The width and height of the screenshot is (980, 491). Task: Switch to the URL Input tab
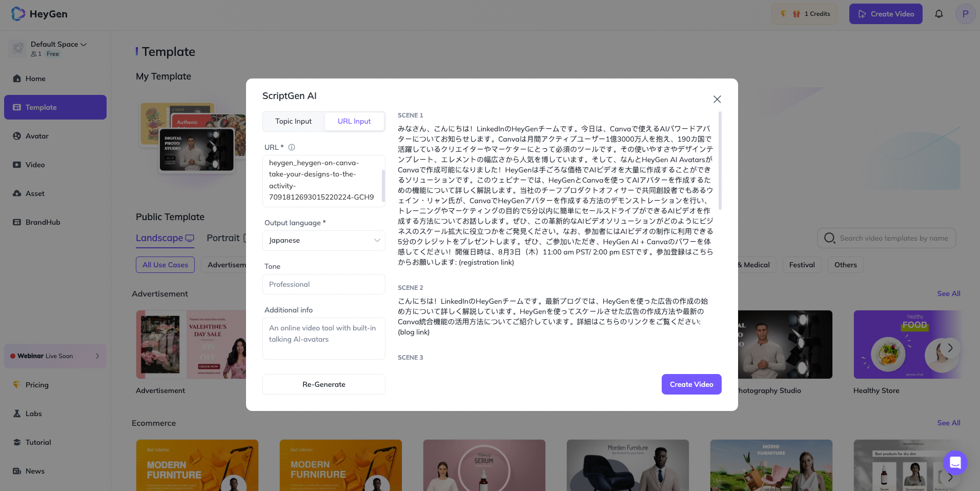tap(354, 122)
